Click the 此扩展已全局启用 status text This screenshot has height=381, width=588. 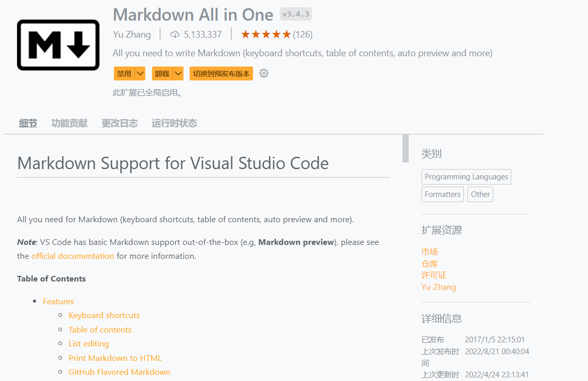click(x=147, y=93)
